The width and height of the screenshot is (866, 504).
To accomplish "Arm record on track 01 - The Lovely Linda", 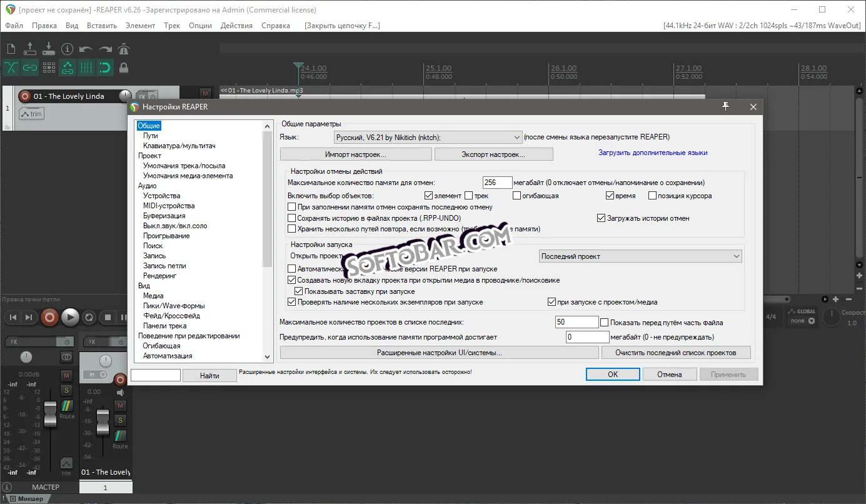I will (x=25, y=96).
